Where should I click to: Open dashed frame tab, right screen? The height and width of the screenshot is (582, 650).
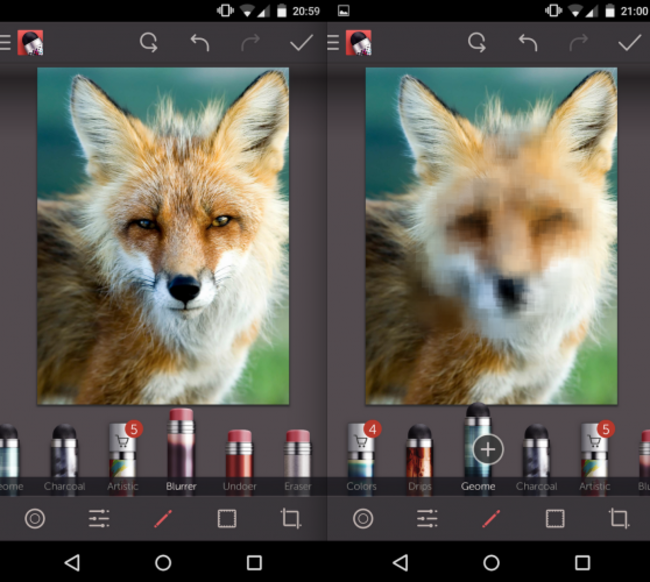tap(555, 519)
